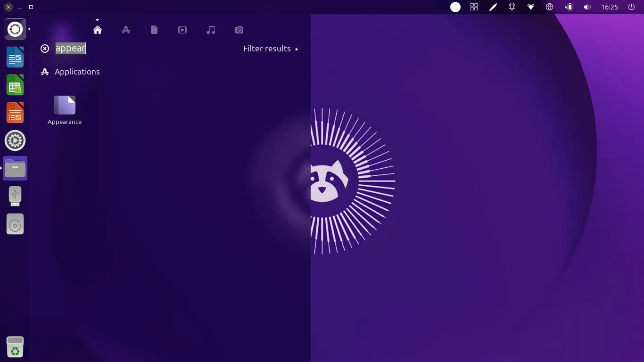Click the white circle indicator in top panel

point(455,7)
